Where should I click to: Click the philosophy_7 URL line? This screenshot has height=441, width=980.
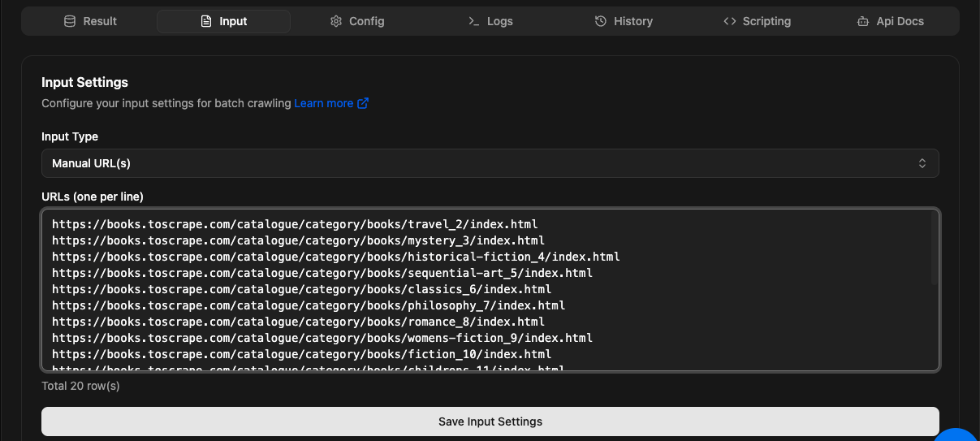[309, 305]
